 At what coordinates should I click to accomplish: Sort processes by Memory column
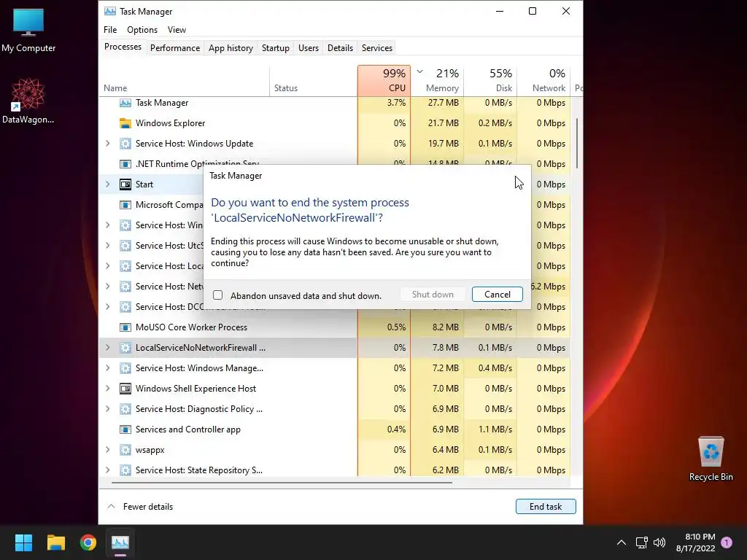pos(438,80)
